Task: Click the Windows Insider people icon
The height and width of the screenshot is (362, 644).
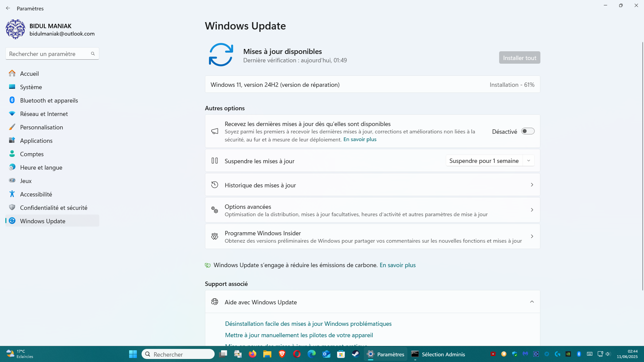Action: (215, 236)
